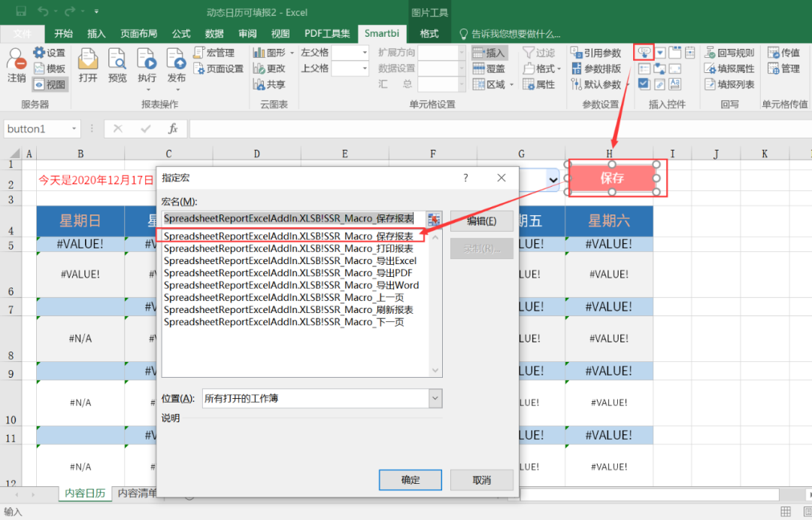The height and width of the screenshot is (520, 812).
Task: Toggle the 视图 view button in 服务器 group
Action: coord(50,84)
